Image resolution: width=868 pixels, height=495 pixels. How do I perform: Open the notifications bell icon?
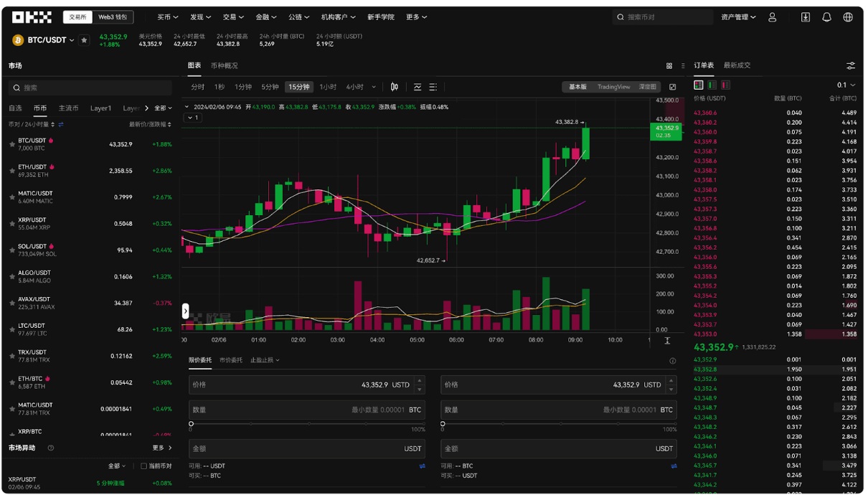coord(826,16)
